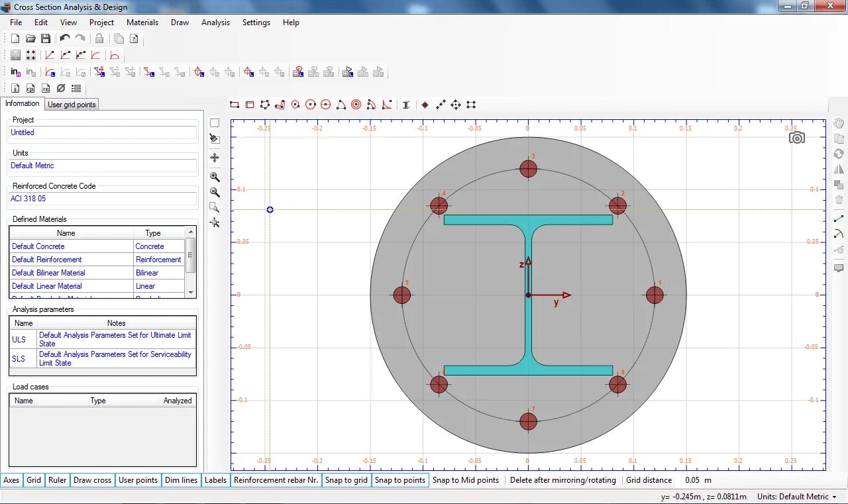Toggle Snap to Mid points
This screenshot has width=848, height=504.
coord(466,480)
